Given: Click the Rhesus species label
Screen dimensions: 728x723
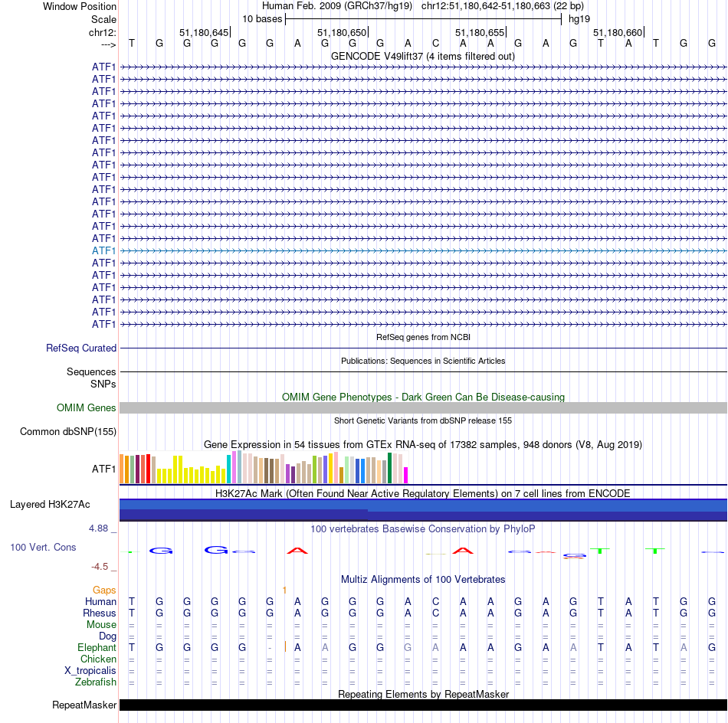Looking at the screenshot, I should point(100,613).
